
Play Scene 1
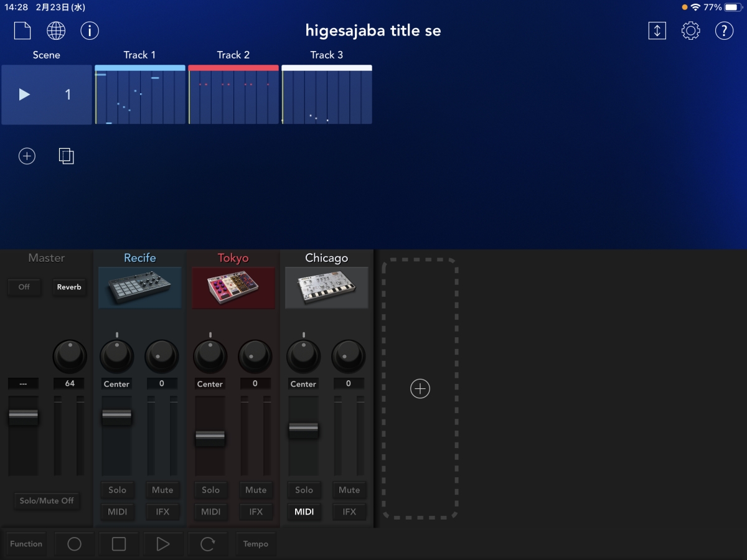pyautogui.click(x=24, y=95)
